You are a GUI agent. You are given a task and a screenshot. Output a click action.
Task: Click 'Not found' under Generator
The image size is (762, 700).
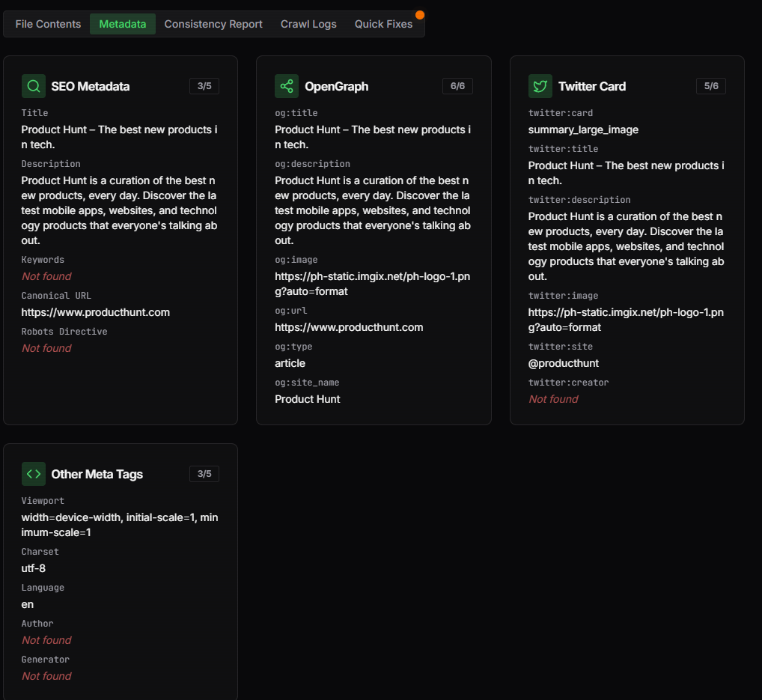tap(46, 676)
